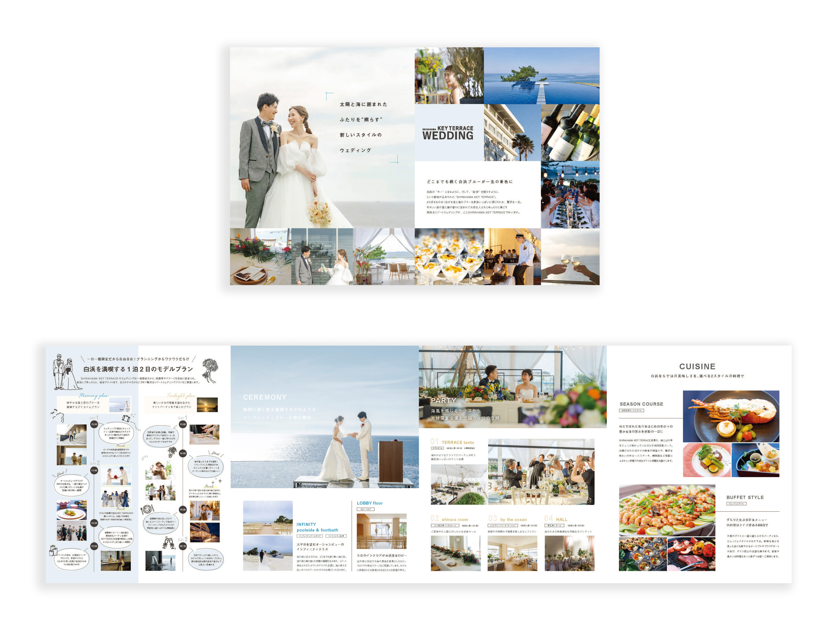
Task: Click the bento box dish photo
Action: click(x=755, y=460)
